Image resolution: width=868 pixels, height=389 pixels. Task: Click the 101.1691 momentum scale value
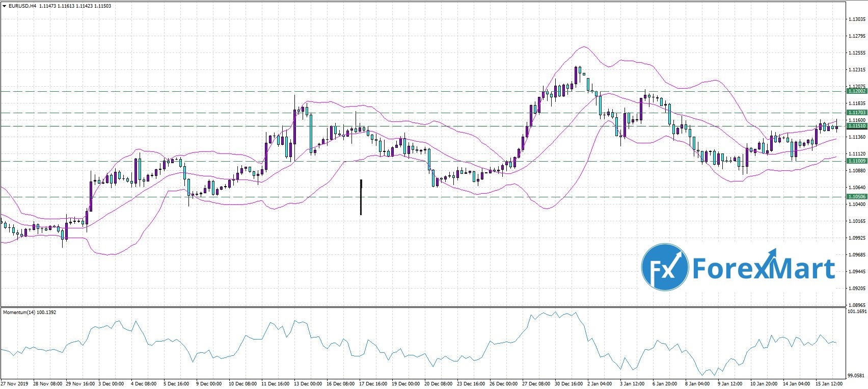[856, 311]
